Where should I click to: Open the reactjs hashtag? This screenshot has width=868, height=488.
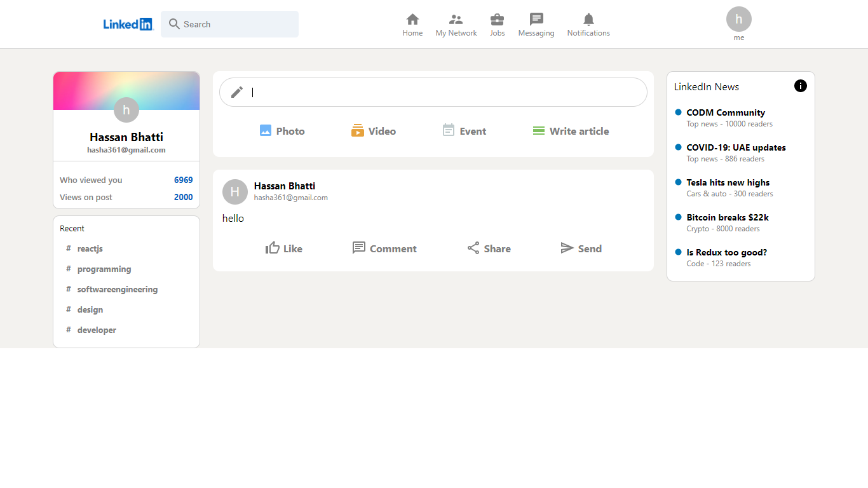click(90, 248)
